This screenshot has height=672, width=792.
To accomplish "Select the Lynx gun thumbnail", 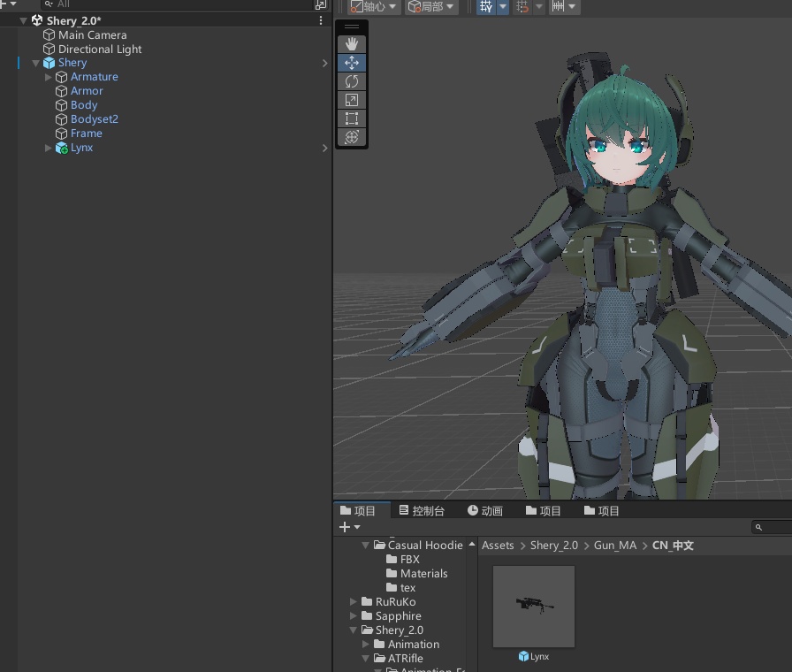I will [533, 607].
